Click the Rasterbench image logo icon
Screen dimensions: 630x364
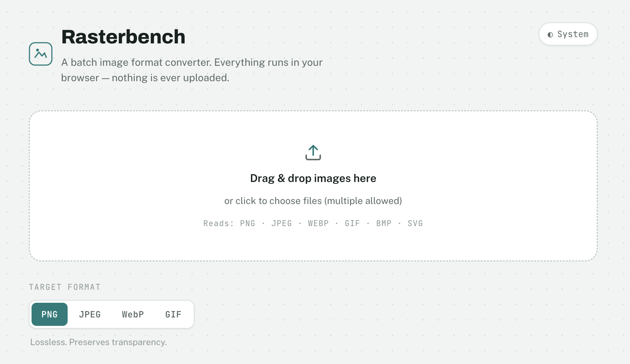(x=41, y=54)
